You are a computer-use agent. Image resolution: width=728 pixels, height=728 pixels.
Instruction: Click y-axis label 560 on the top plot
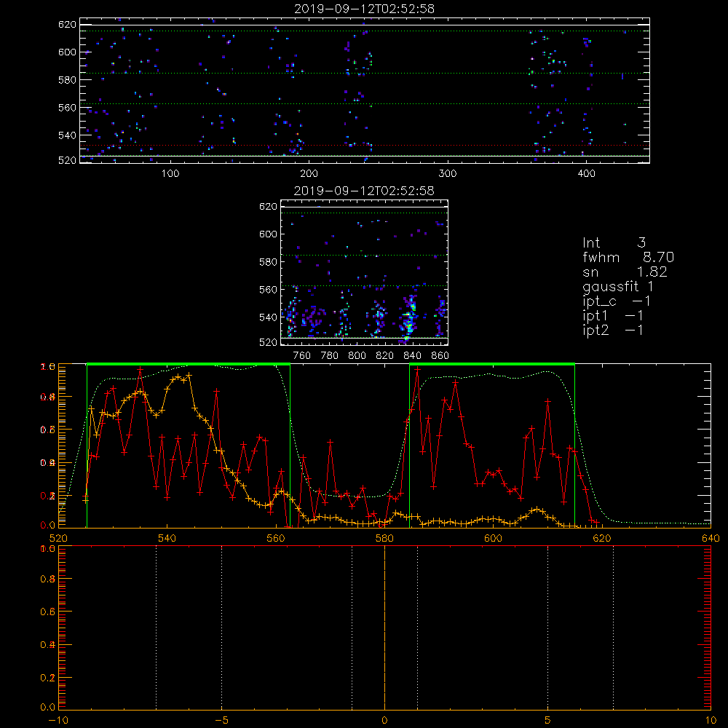coord(67,107)
